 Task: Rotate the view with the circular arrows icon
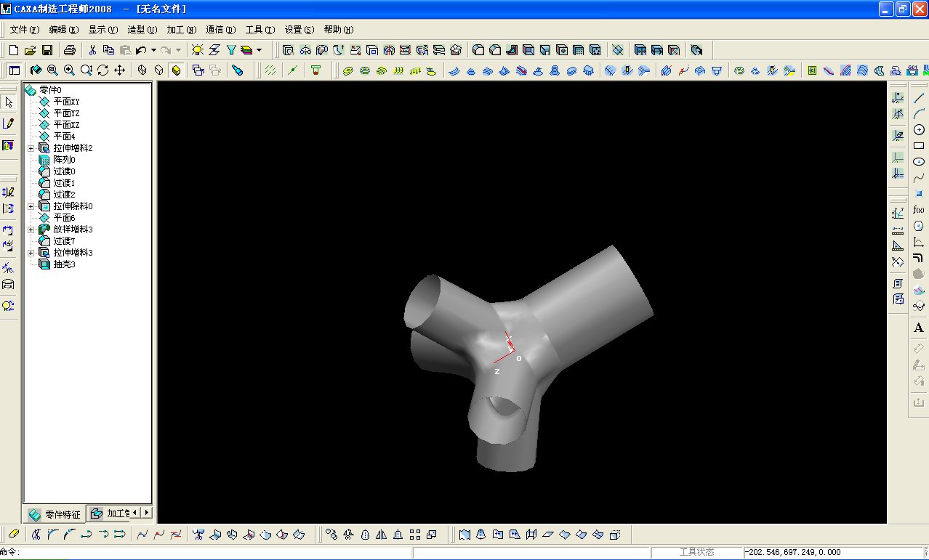coord(102,70)
